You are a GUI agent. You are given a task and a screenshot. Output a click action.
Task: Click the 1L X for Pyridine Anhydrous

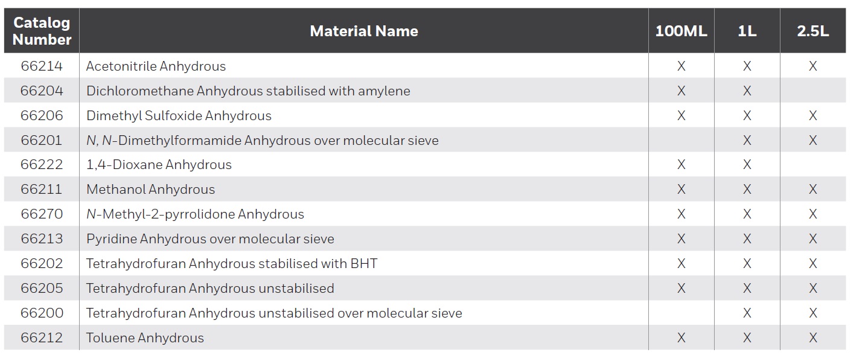747,239
